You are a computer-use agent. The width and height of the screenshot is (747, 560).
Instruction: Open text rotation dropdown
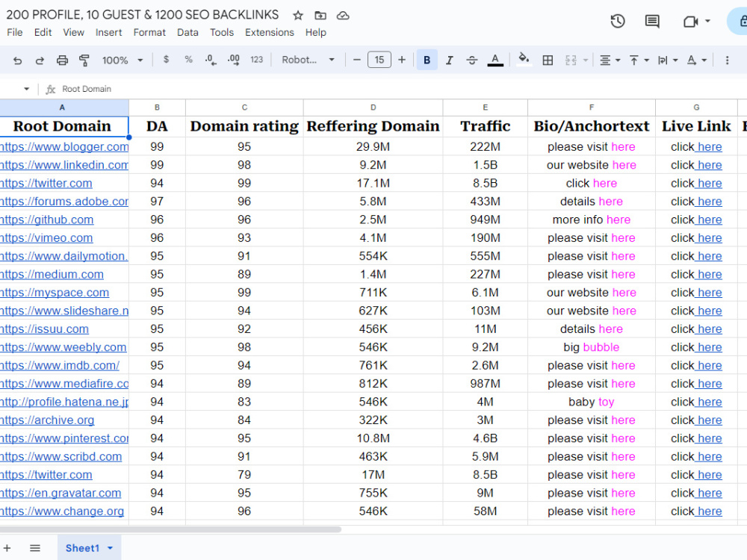[x=696, y=60]
